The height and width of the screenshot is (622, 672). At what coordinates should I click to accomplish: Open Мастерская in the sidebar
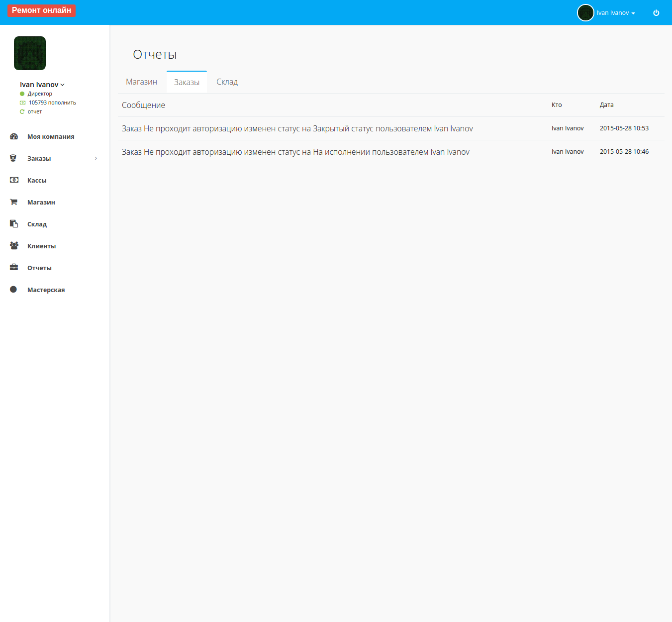pyautogui.click(x=46, y=290)
